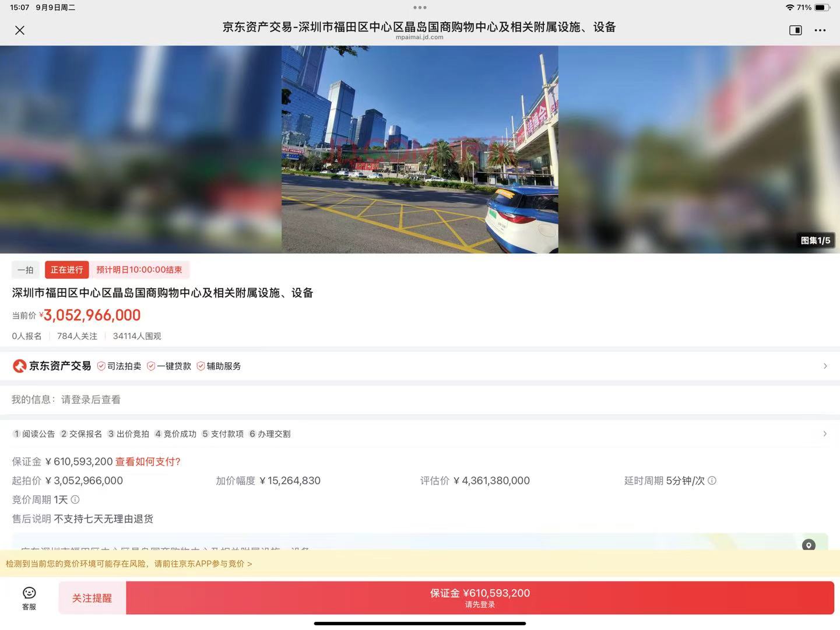Screen dimensions: 840x630
Task: Tap step 3 出价竞拍
Action: tap(128, 434)
